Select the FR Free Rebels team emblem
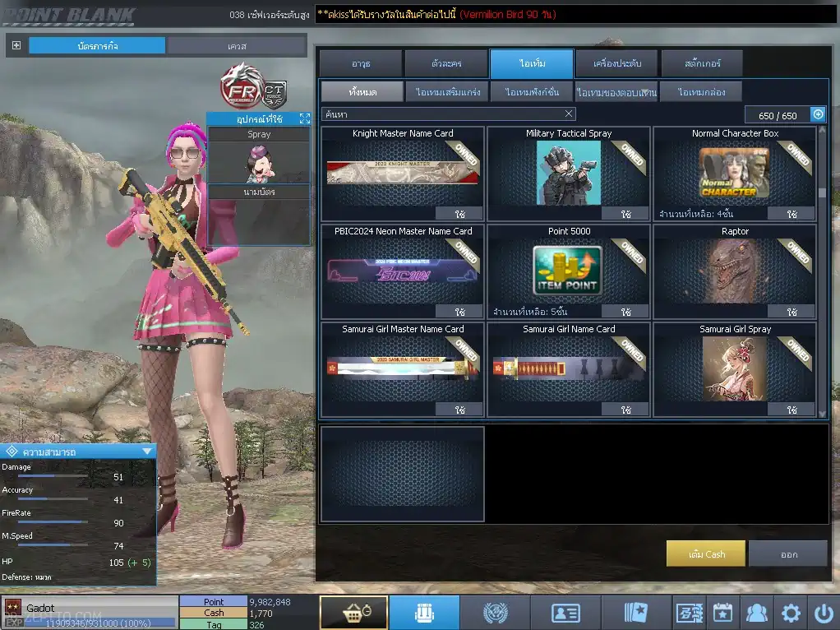This screenshot has width=840, height=630. coord(238,86)
